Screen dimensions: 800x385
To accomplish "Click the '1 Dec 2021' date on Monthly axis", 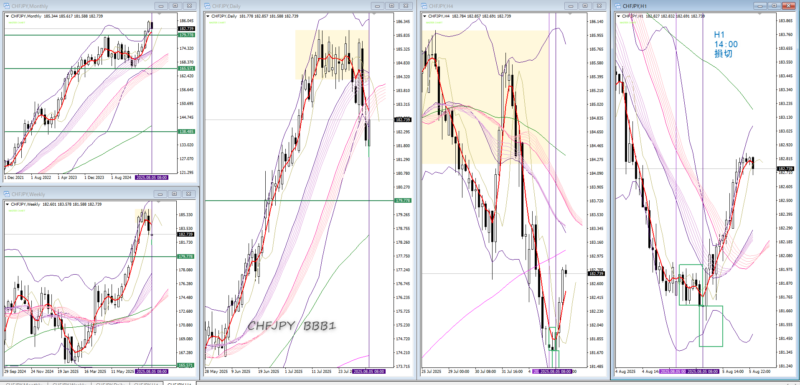I will coord(13,178).
